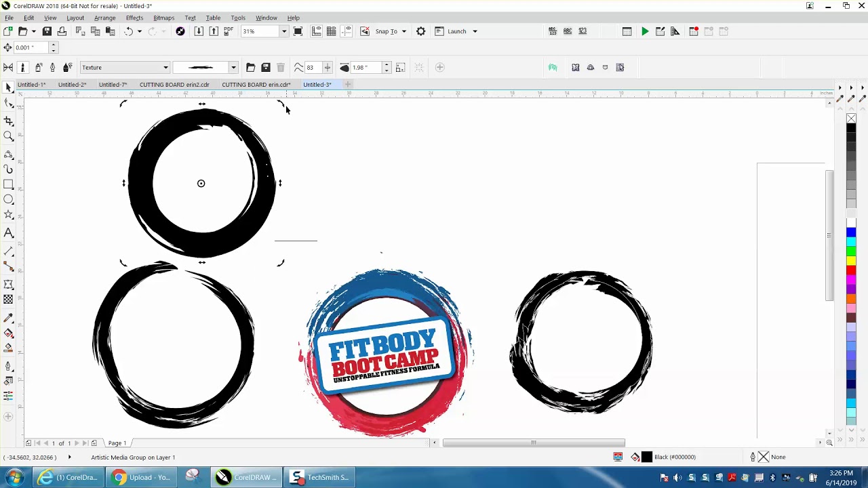This screenshot has height=488, width=868.
Task: Edit the nudge distance 0.001 field
Action: [31, 47]
